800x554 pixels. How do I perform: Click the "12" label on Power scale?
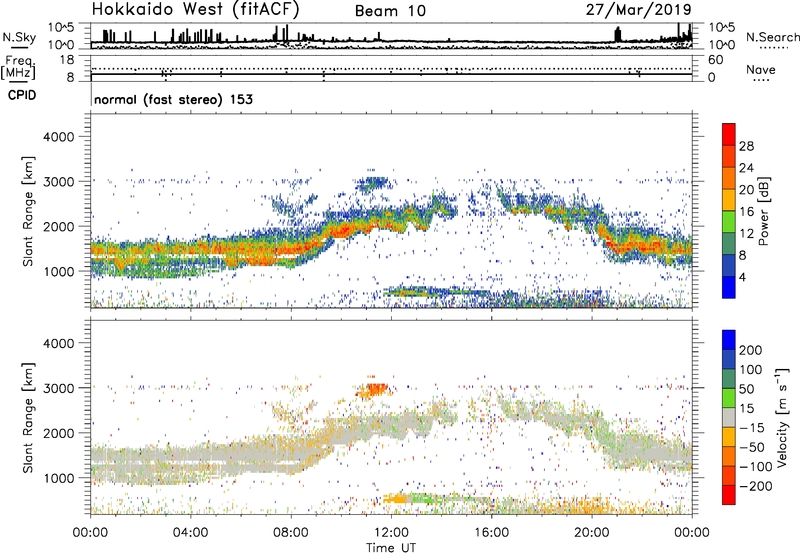pyautogui.click(x=746, y=234)
